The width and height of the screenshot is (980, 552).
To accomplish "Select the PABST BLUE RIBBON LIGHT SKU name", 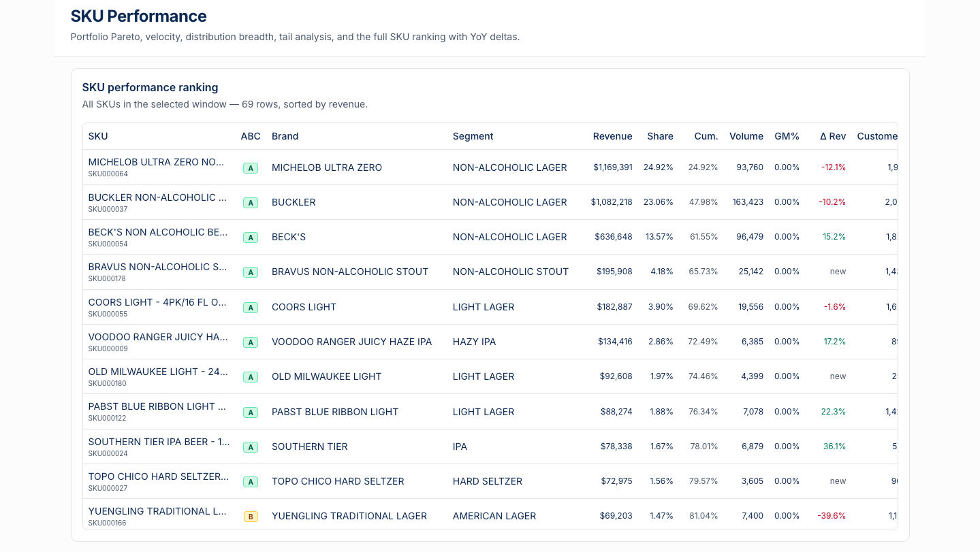I will 157,406.
